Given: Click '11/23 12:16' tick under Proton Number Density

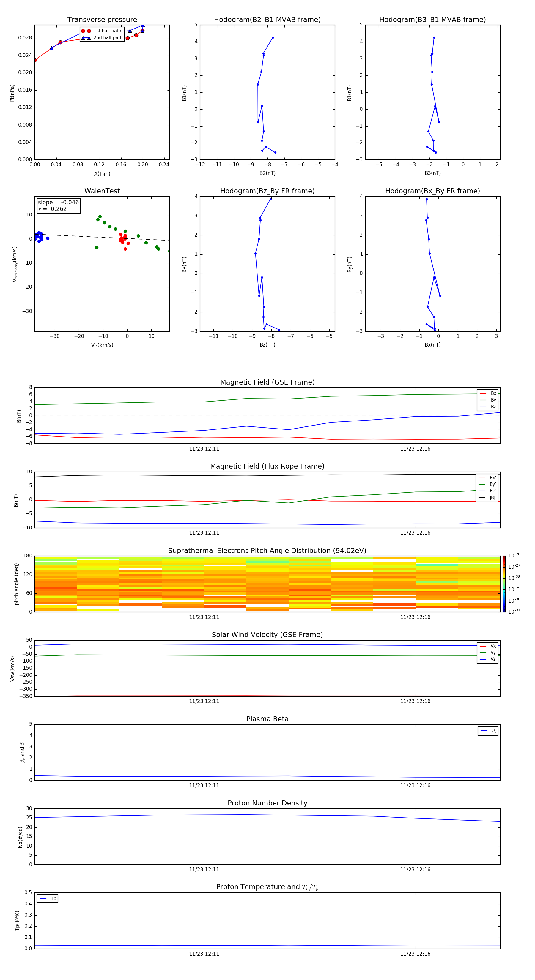Looking at the screenshot, I should [x=416, y=870].
